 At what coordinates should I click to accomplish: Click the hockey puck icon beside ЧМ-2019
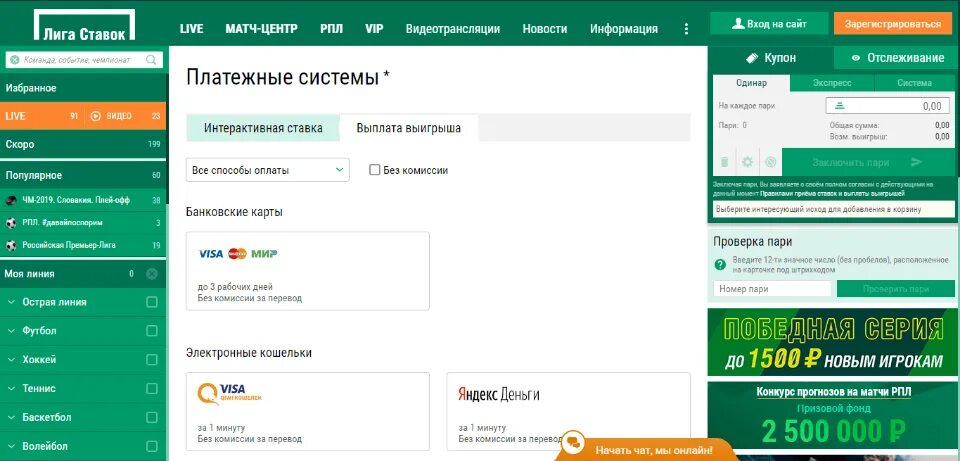click(x=11, y=200)
